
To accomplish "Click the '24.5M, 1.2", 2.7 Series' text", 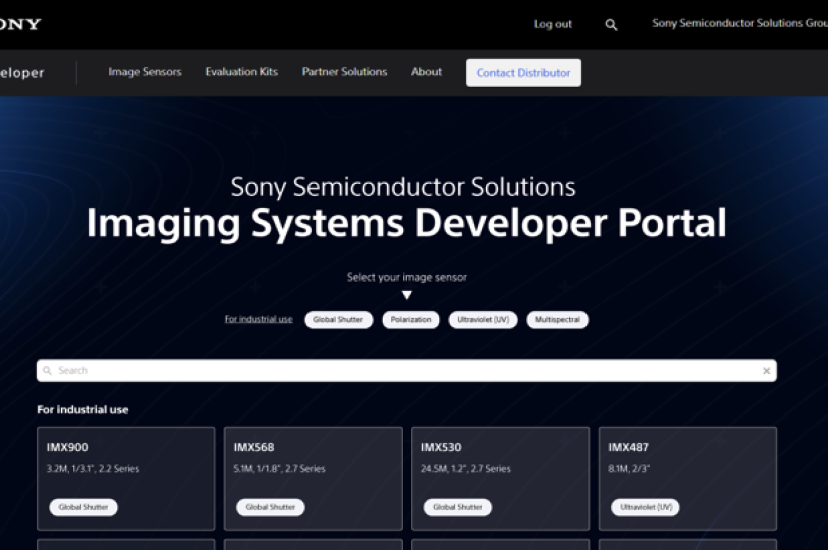I will 466,469.
